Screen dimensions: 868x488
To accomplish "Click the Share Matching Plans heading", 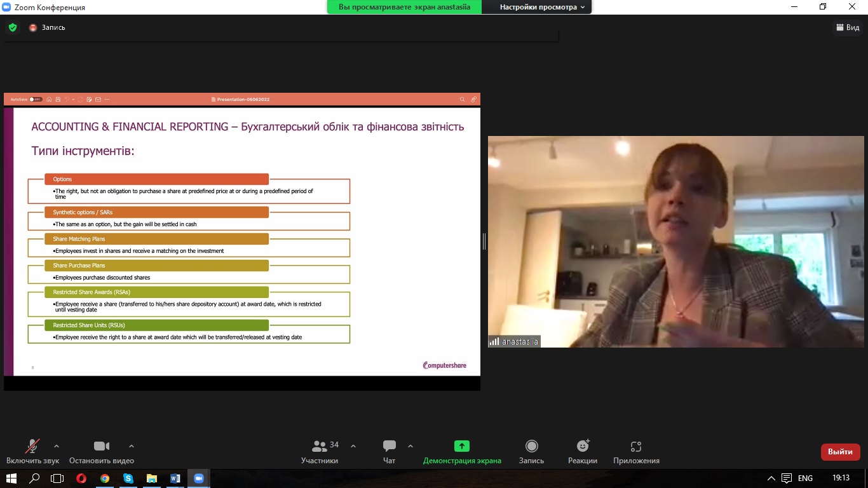I will tap(156, 239).
